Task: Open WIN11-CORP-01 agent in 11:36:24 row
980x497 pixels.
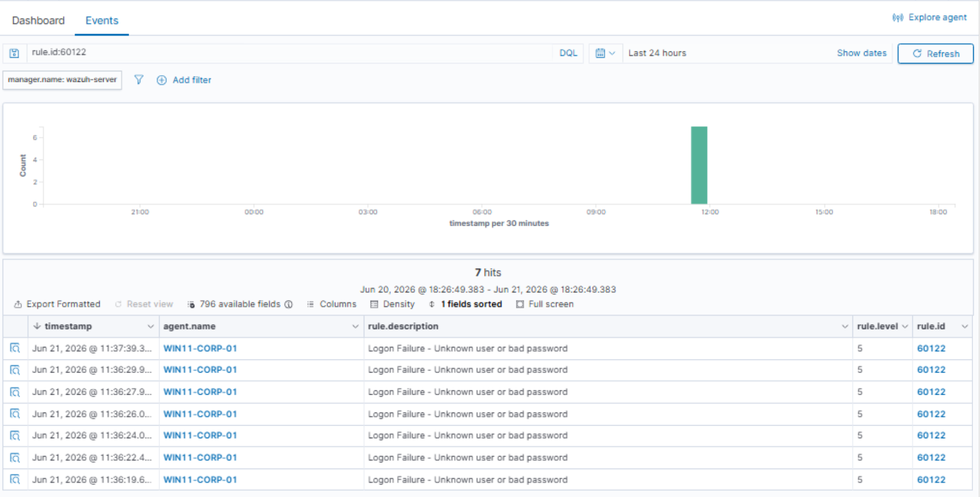Action: pyautogui.click(x=200, y=436)
